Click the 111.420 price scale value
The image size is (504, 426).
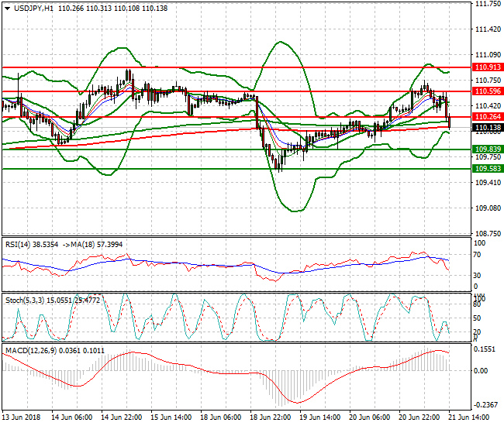[x=488, y=29]
